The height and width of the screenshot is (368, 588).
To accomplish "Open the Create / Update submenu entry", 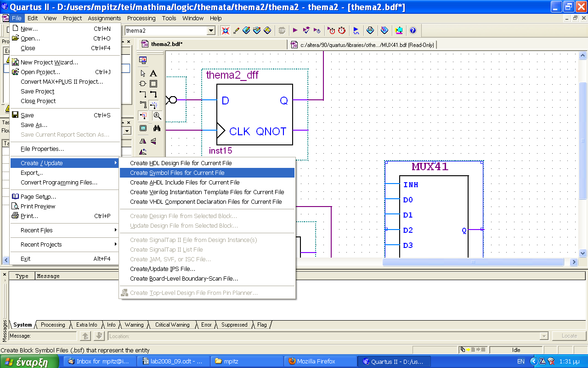I will (x=65, y=163).
